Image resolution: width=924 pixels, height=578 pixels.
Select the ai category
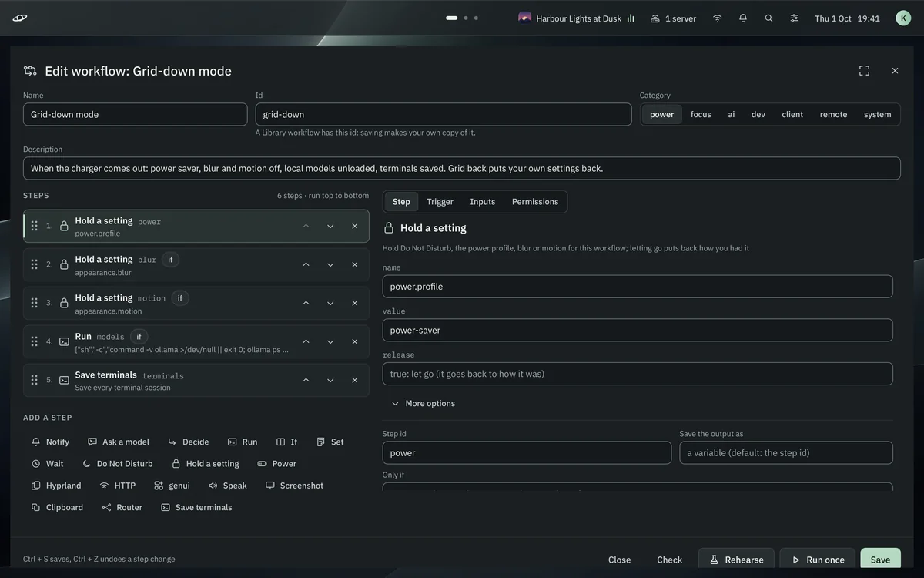(x=731, y=114)
